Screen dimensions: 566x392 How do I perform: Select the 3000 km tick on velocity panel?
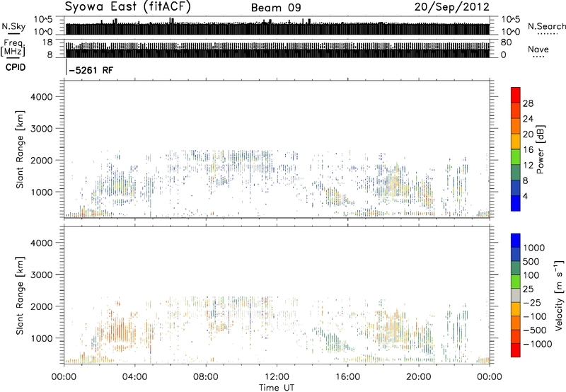(x=41, y=275)
